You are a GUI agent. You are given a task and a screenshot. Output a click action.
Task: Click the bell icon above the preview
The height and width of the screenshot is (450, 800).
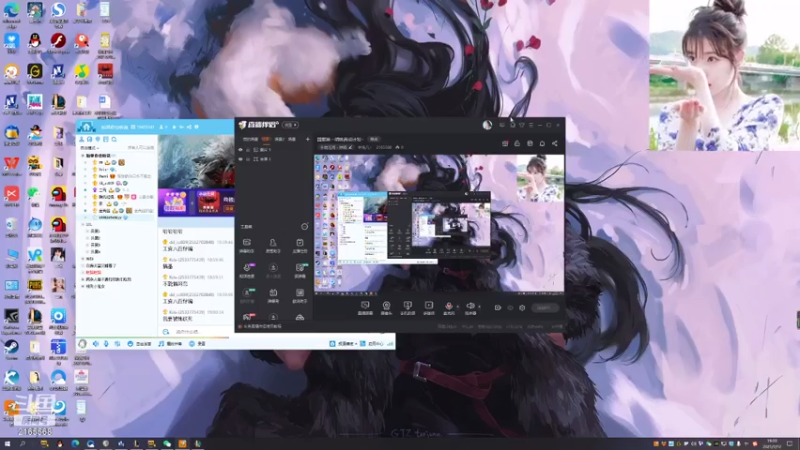pos(542,143)
